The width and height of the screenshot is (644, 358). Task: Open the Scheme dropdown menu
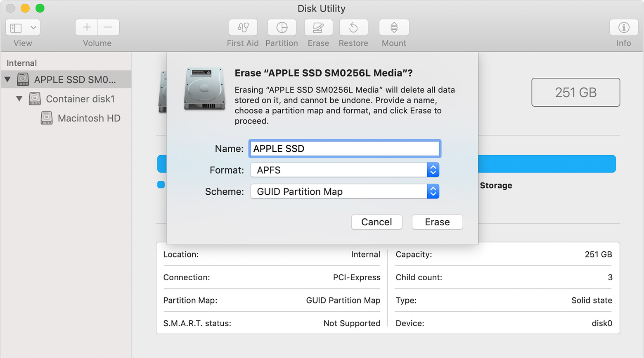click(344, 191)
